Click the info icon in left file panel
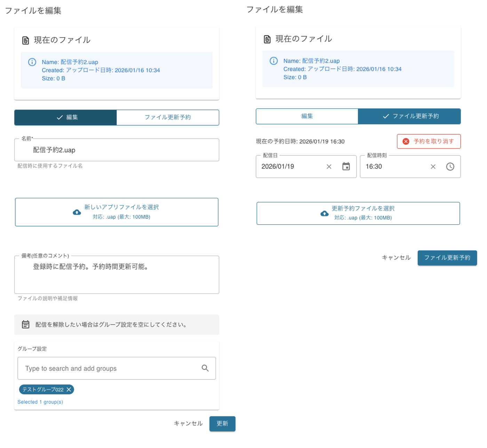Image resolution: width=487 pixels, height=448 pixels. click(x=32, y=62)
